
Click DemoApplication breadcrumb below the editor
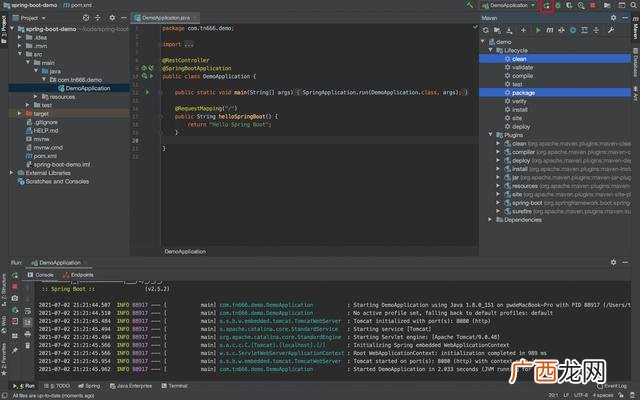tap(185, 251)
